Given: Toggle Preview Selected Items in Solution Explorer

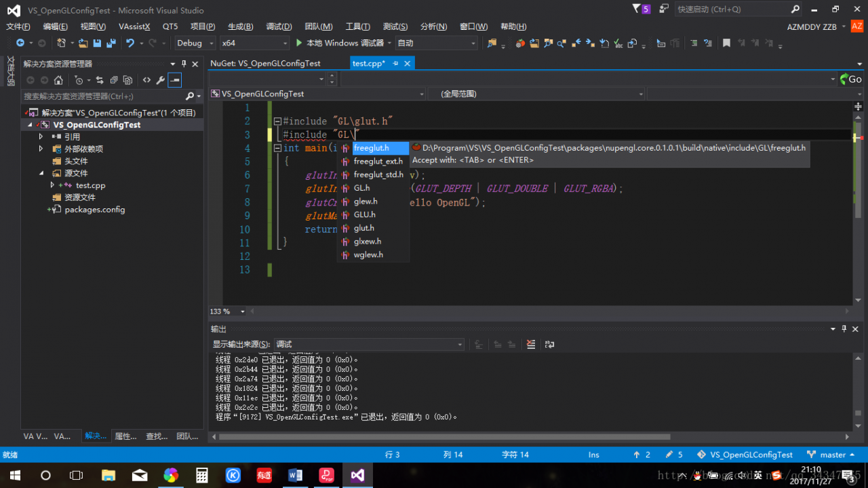Looking at the screenshot, I should [175, 80].
